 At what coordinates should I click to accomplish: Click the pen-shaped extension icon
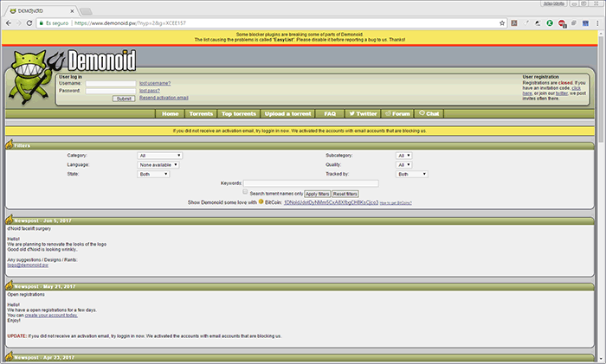click(526, 23)
